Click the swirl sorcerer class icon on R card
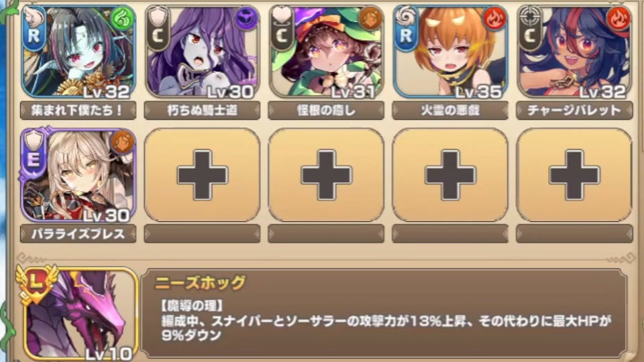This screenshot has width=644, height=362. pyautogui.click(x=406, y=16)
